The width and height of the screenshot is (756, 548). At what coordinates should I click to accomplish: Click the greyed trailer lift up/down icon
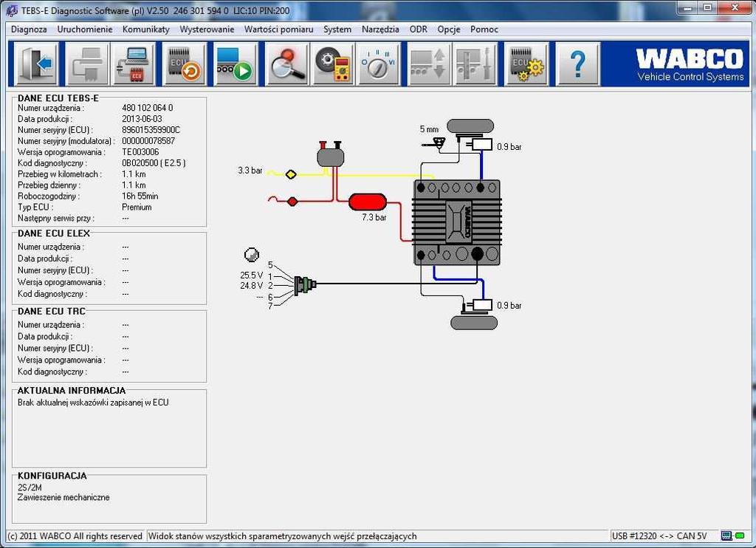click(x=429, y=64)
